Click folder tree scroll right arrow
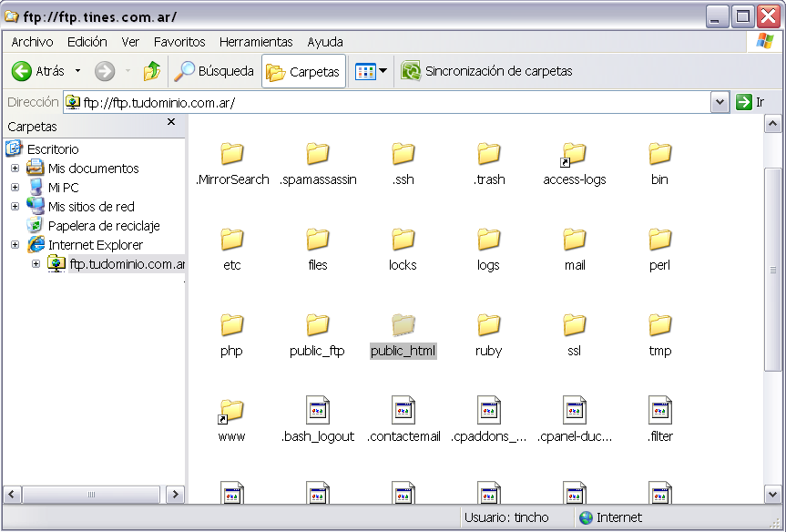 pos(175,495)
